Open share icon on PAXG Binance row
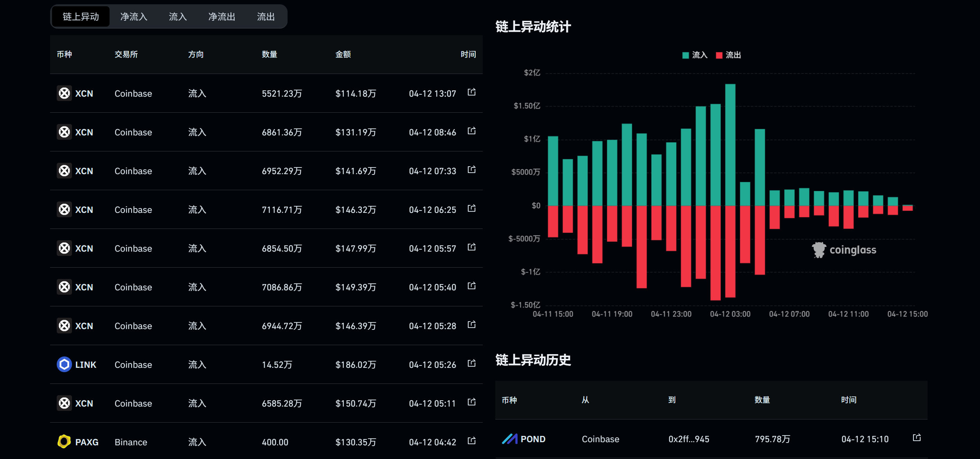 [x=471, y=441]
